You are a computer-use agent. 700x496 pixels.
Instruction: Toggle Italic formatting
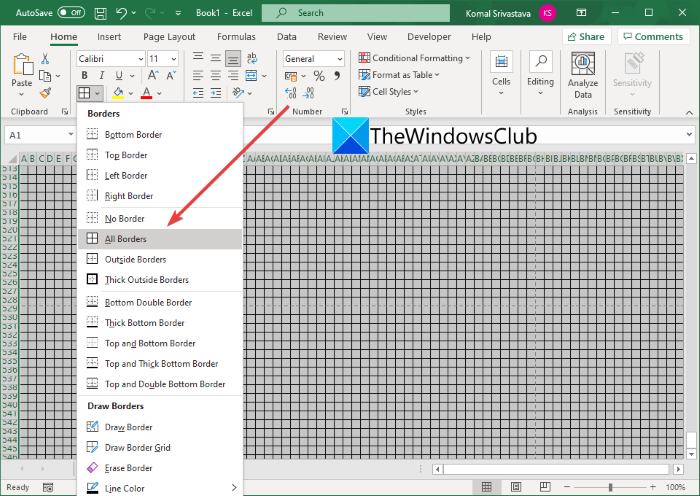pyautogui.click(x=100, y=76)
